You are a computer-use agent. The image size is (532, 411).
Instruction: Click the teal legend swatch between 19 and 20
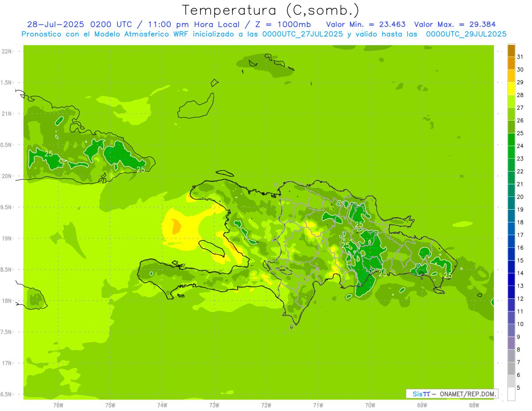click(x=511, y=203)
